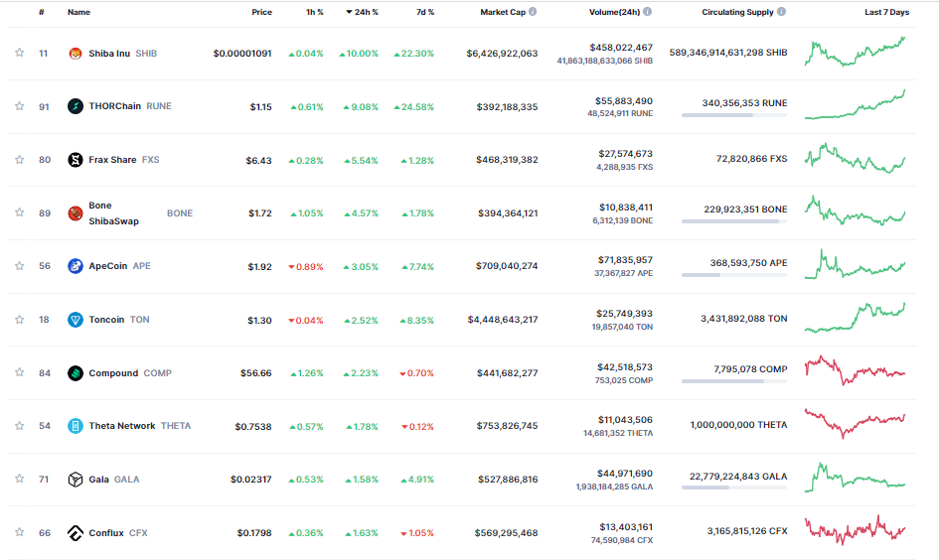Click Compound circulating supply progress bar
This screenshot has width=939, height=560.
pyautogui.click(x=734, y=381)
